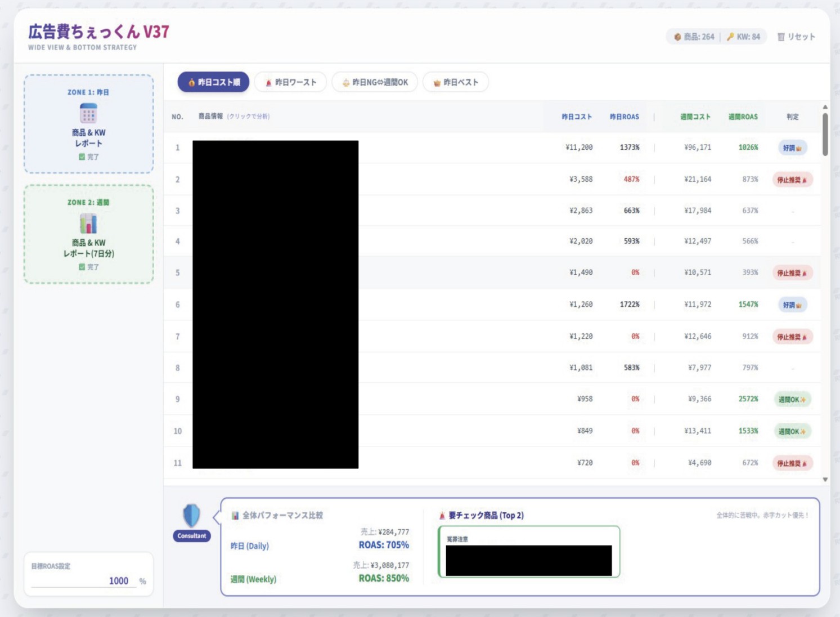Click the calendar icon in Zone 1
Viewport: 840px width, 617px height.
88,114
